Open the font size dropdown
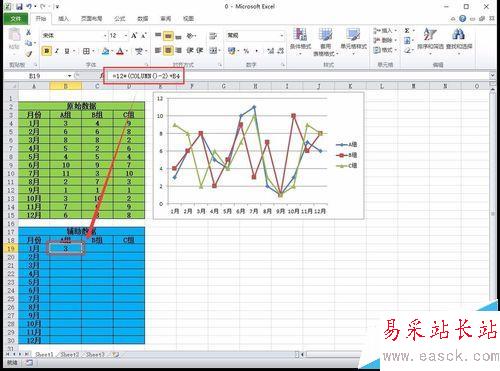This screenshot has width=500, height=371. pos(126,35)
